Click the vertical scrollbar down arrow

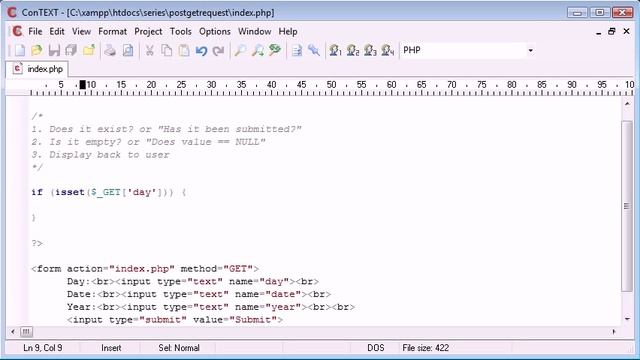point(627,319)
